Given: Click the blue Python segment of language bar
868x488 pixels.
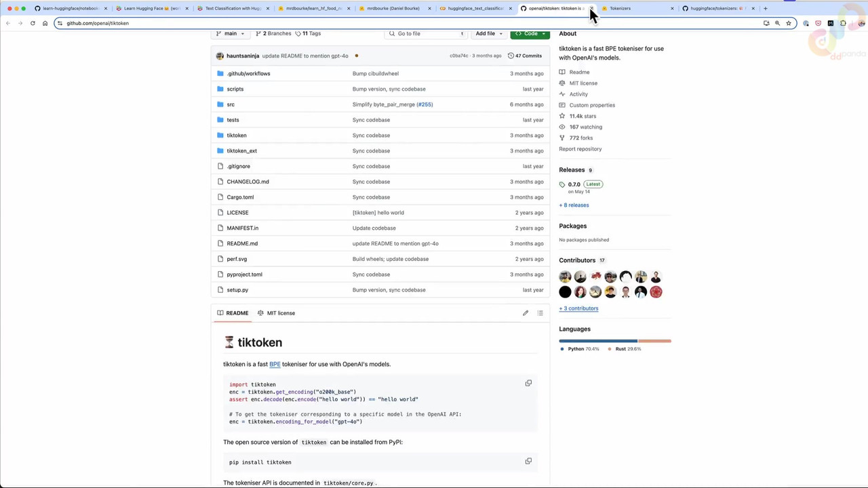Looking at the screenshot, I should pos(598,341).
